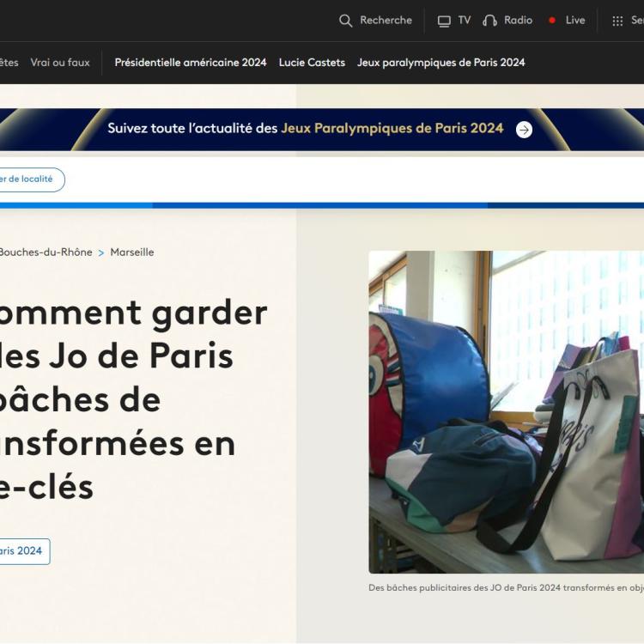The image size is (644, 644).
Task: Click the arrow circle on Paralympics banner
Action: (524, 130)
